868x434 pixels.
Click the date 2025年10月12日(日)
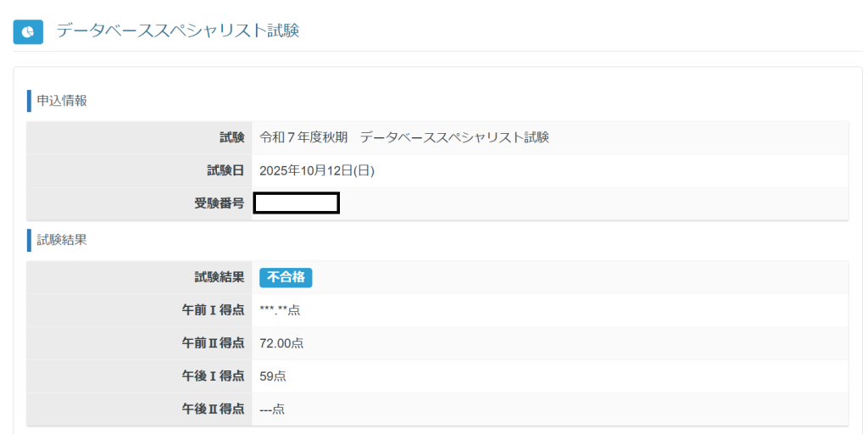[316, 170]
